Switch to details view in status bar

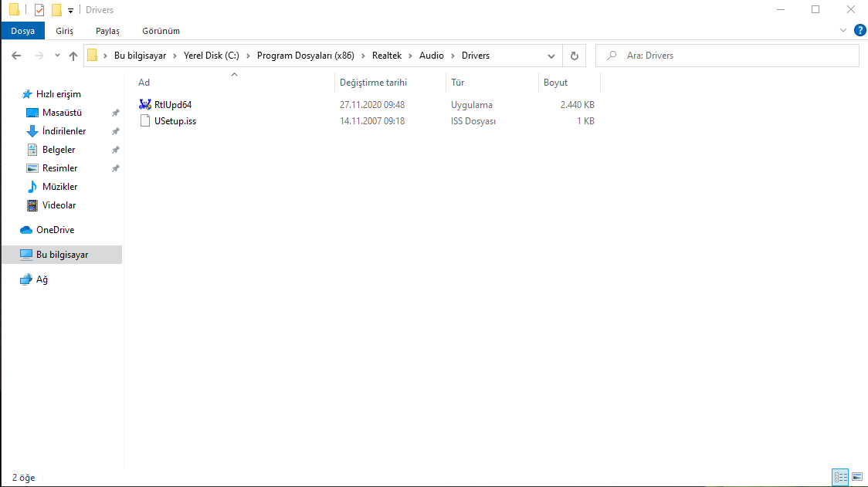(x=840, y=477)
